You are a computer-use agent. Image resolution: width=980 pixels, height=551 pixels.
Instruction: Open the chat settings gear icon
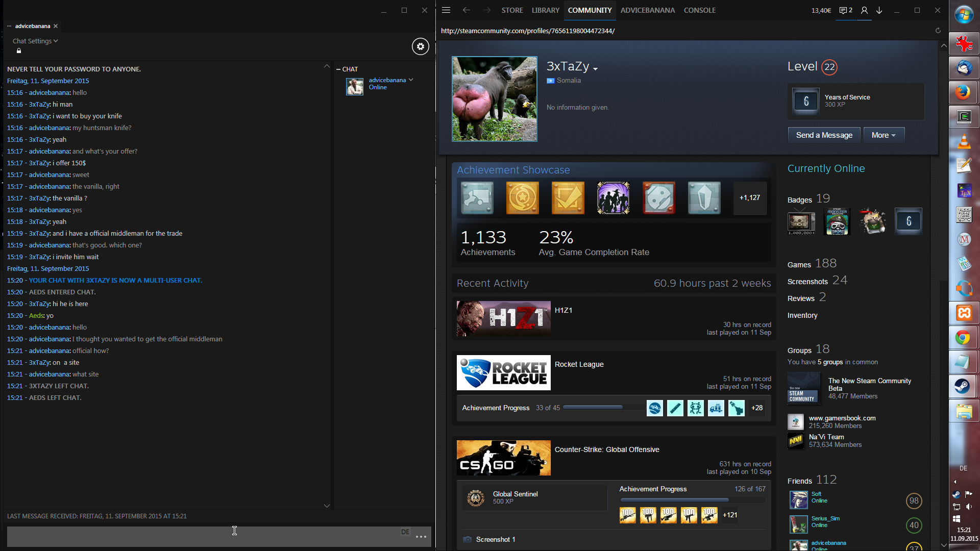420,46
